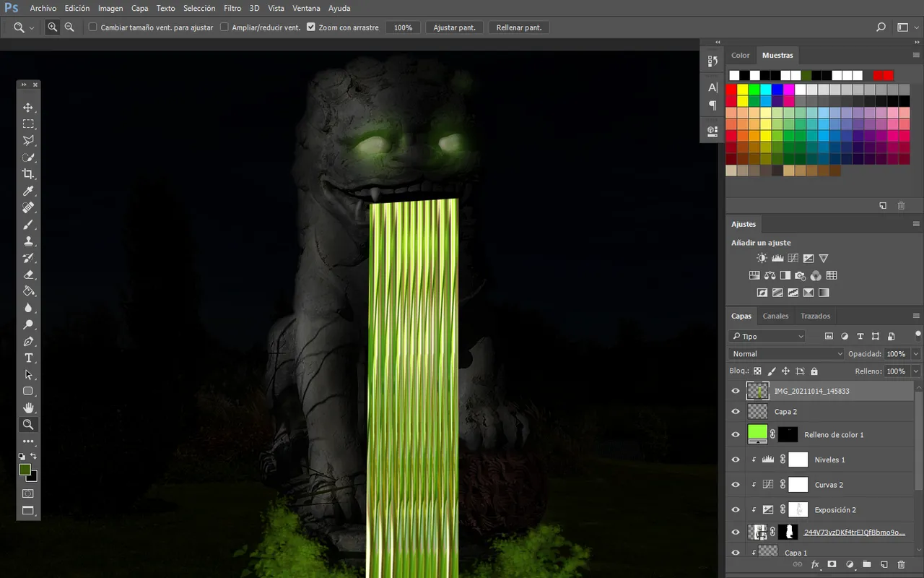This screenshot has width=924, height=578.
Task: Select the Quick Selection tool
Action: coord(28,158)
